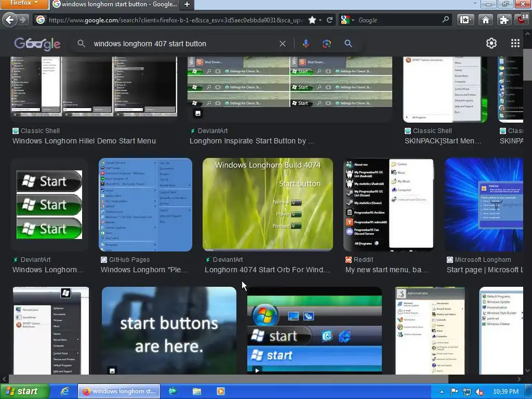
Task: Open the Microsoft Longhorn Start page thumbnail
Action: point(484,205)
